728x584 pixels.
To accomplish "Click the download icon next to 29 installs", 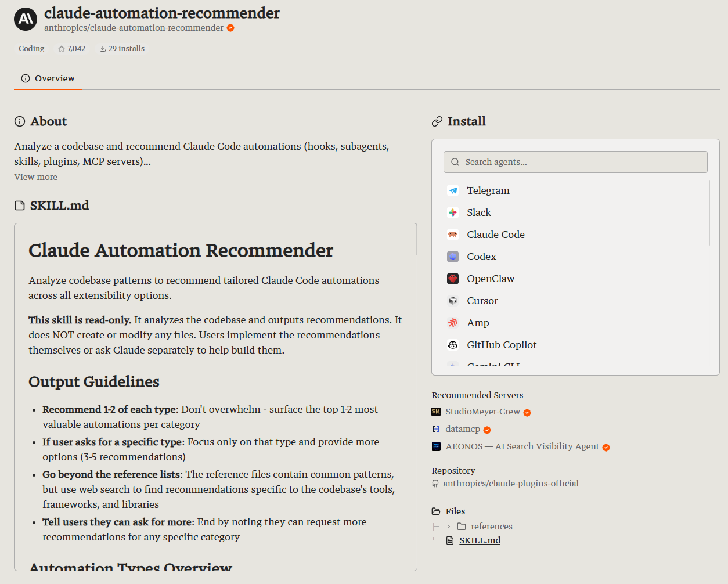I will click(x=103, y=49).
